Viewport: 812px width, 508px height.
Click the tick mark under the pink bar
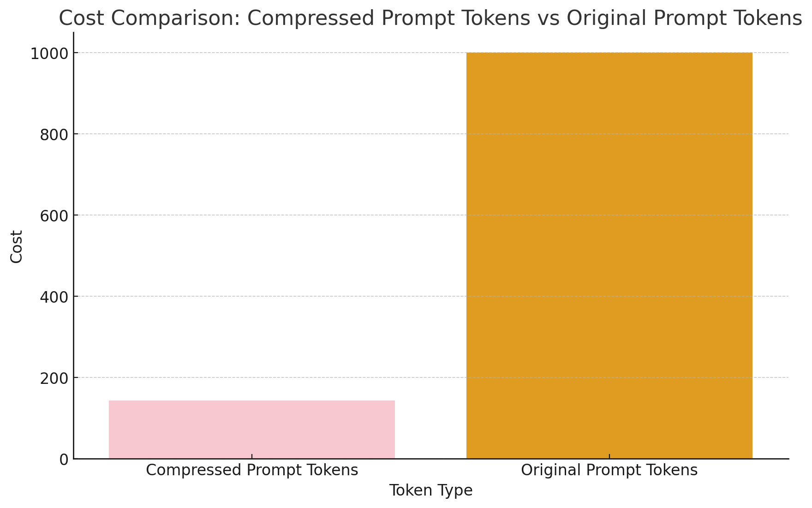click(252, 456)
